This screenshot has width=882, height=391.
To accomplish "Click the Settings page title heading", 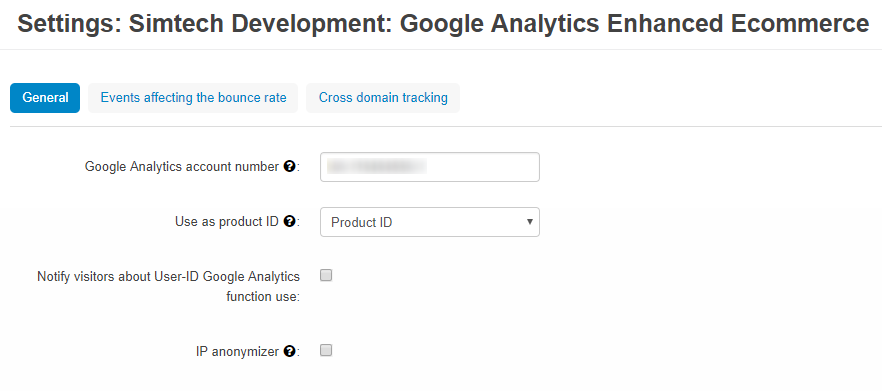I will pyautogui.click(x=443, y=25).
